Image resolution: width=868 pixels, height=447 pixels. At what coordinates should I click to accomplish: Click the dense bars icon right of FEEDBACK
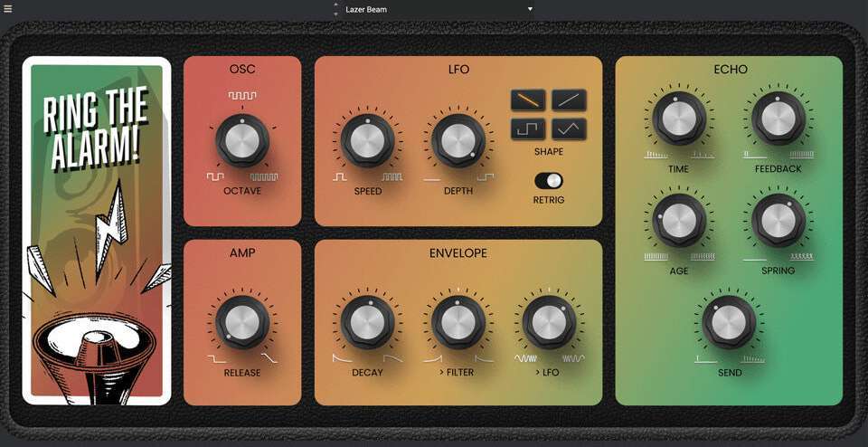click(801, 155)
